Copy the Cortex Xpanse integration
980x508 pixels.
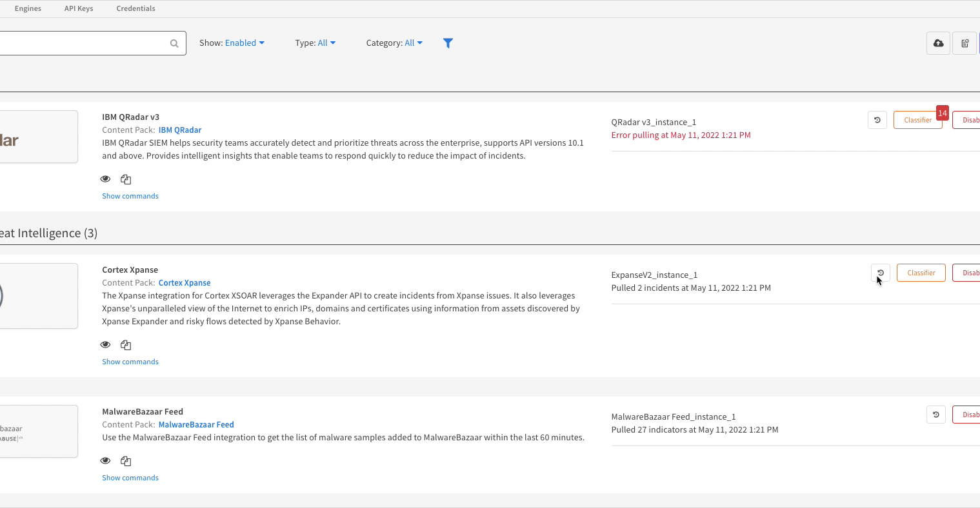pyautogui.click(x=126, y=345)
